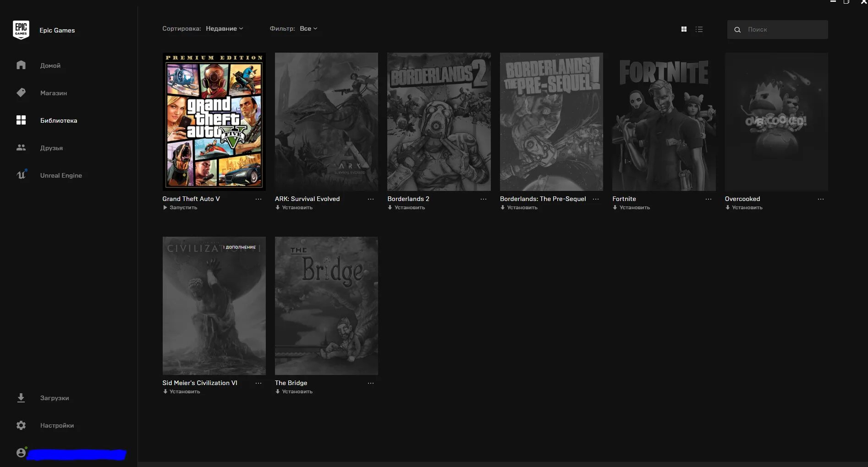Select the Fortnite cover art
Viewport: 868px width, 467px height.
pyautogui.click(x=664, y=122)
